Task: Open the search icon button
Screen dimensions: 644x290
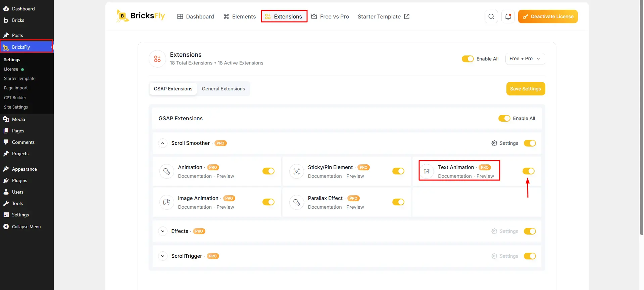Action: click(491, 16)
